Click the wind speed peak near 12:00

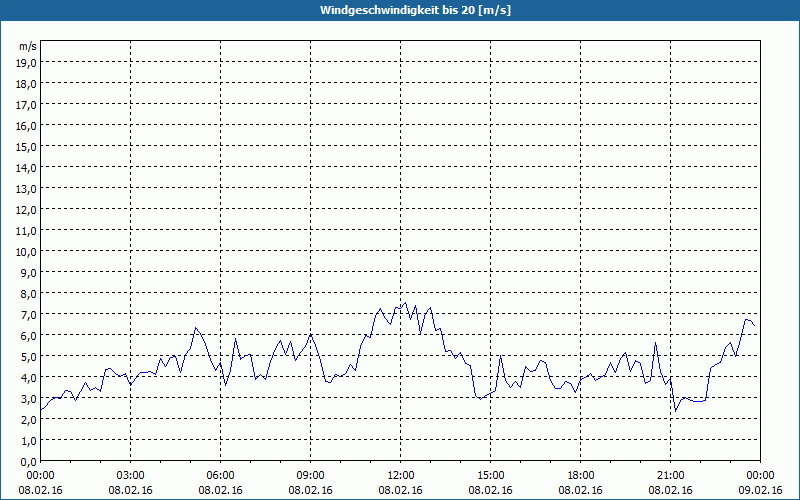405,303
